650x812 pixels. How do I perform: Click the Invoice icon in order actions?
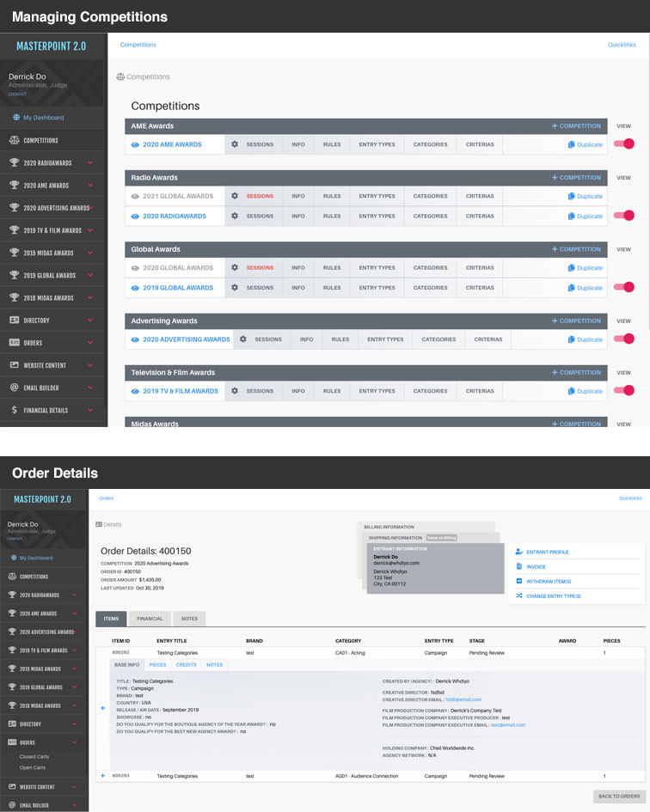tap(518, 567)
